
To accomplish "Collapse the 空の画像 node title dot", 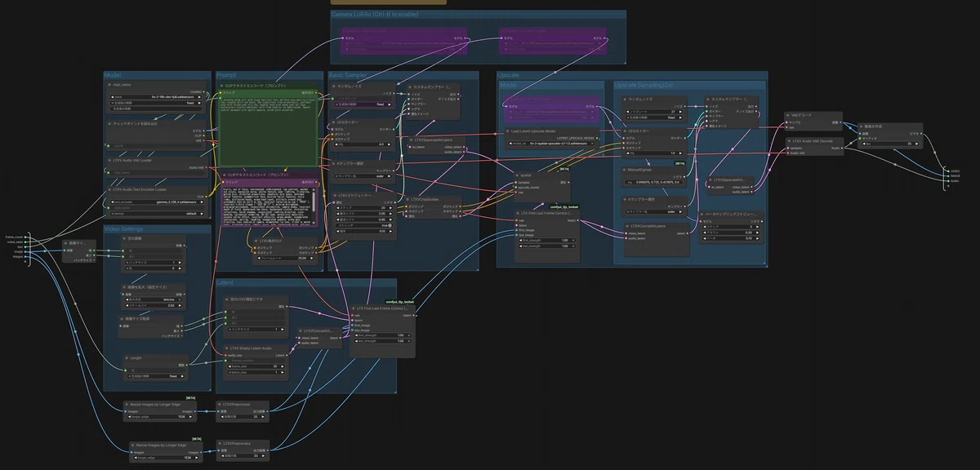I will (x=124, y=238).
